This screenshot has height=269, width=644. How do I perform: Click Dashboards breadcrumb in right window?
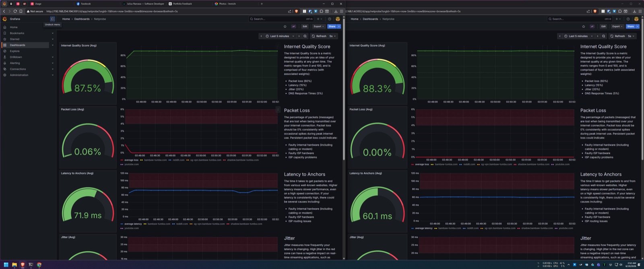pos(370,19)
